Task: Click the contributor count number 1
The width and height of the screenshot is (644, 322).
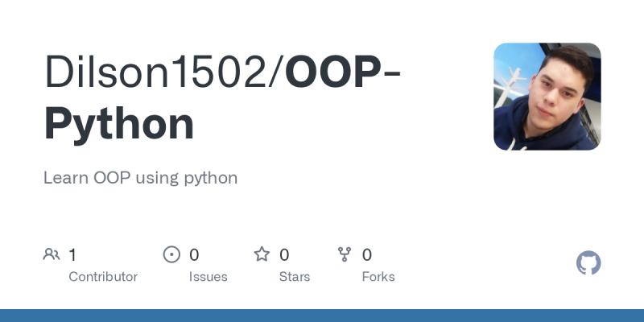Action: (72, 255)
